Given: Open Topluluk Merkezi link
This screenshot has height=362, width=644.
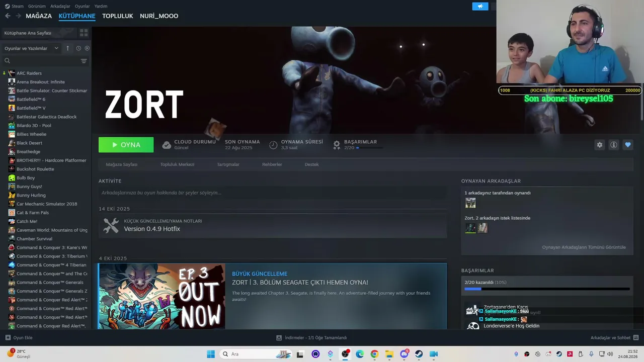Looking at the screenshot, I should tap(177, 164).
